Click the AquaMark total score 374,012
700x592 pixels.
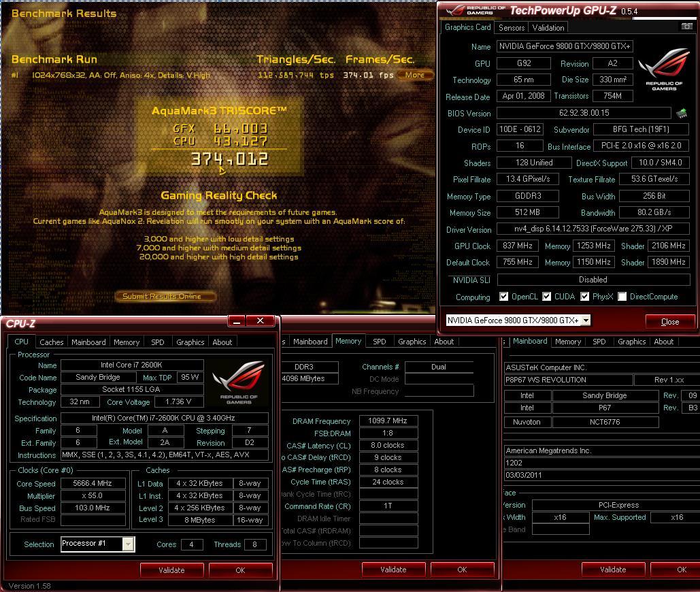coord(229,159)
